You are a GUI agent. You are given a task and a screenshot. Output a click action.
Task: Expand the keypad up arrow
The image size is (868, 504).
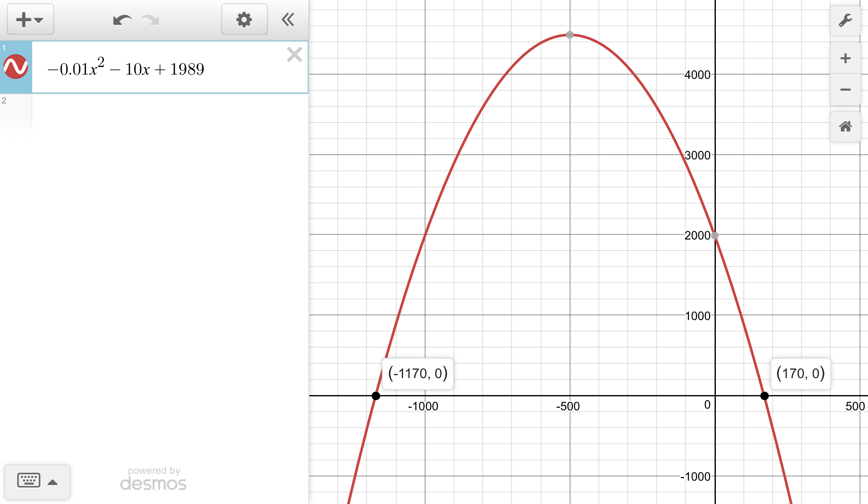coord(53,482)
